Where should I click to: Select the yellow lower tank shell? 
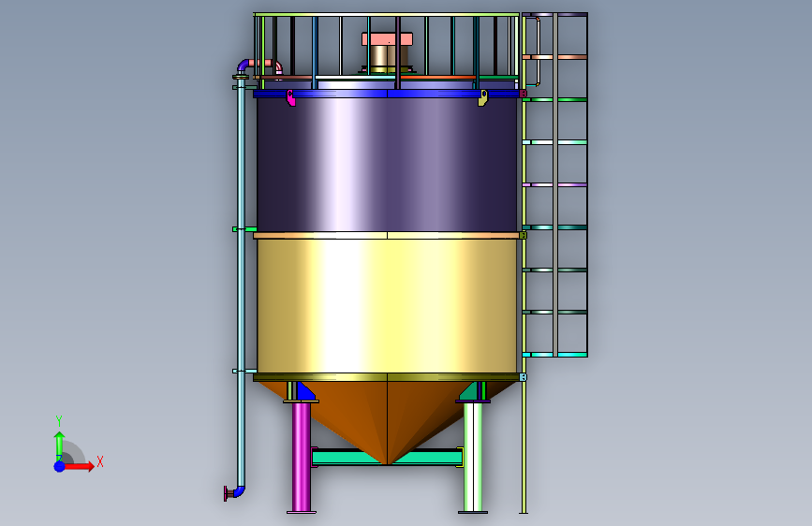click(x=387, y=305)
